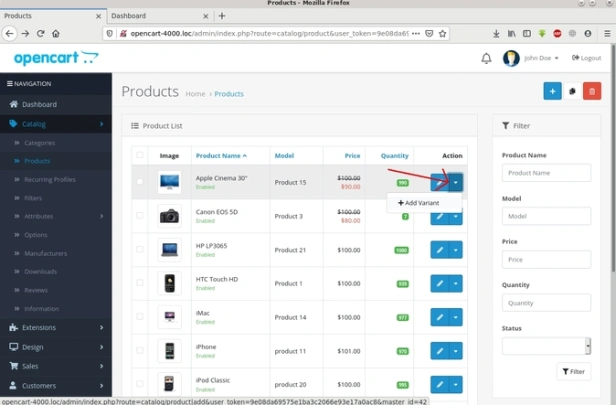Toggle the select-all checkbox in table header

pos(139,155)
